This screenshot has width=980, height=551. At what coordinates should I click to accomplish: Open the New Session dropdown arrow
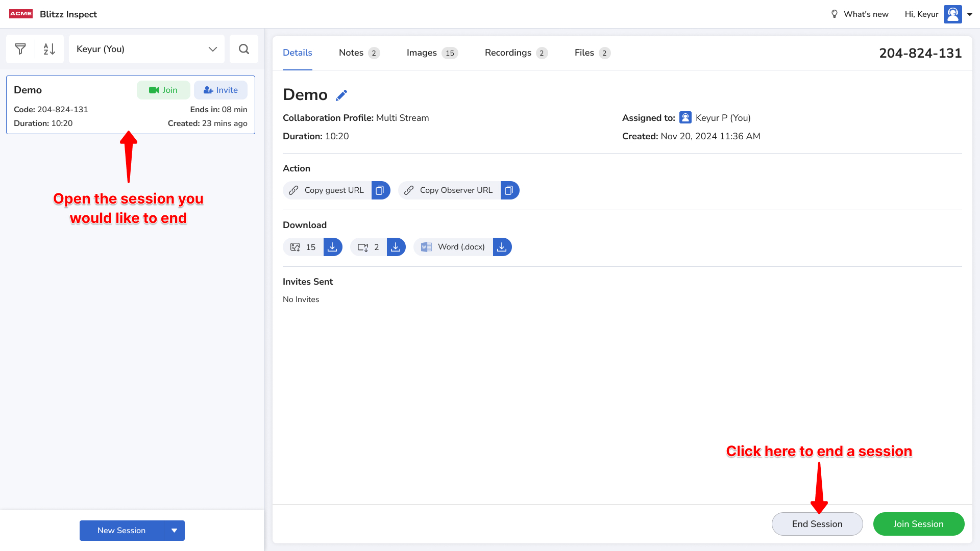(x=175, y=531)
